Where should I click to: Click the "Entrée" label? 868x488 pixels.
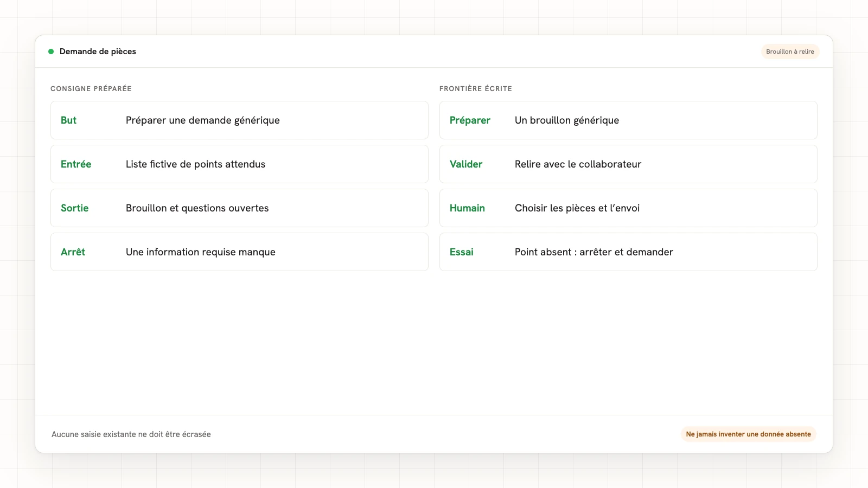click(76, 164)
